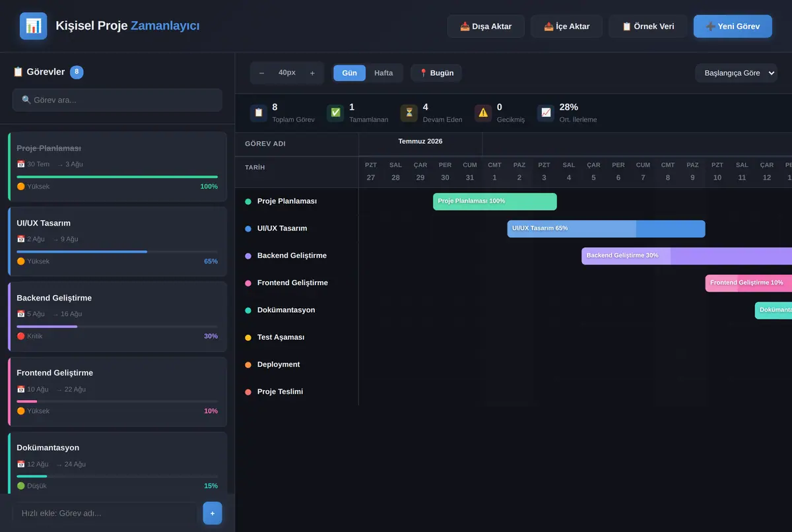Click the 28% average progress value
Viewport: 792px width, 532px height.
point(569,107)
